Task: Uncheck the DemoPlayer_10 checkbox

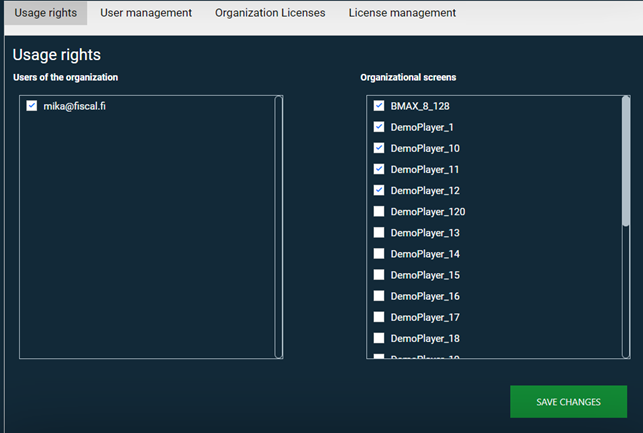Action: point(379,148)
